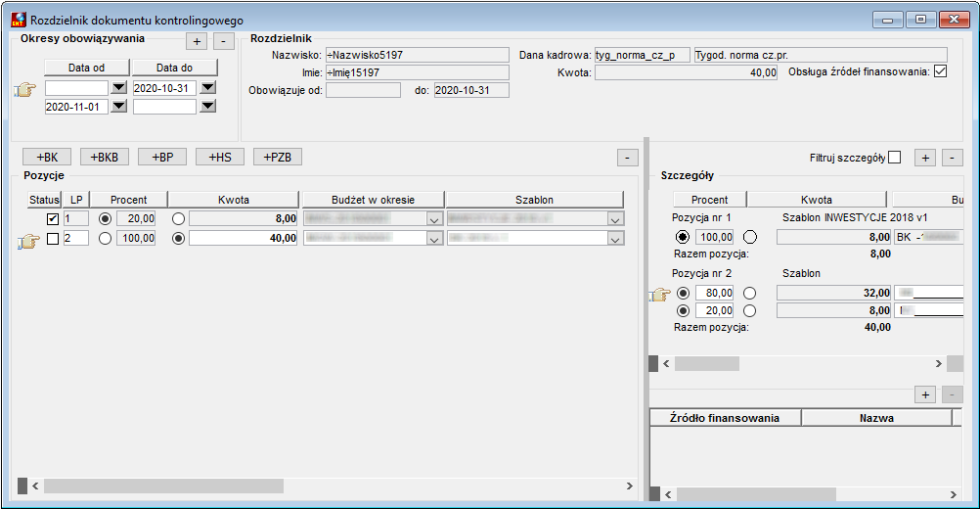This screenshot has width=980, height=509.
Task: Click the +BK button
Action: click(47, 157)
